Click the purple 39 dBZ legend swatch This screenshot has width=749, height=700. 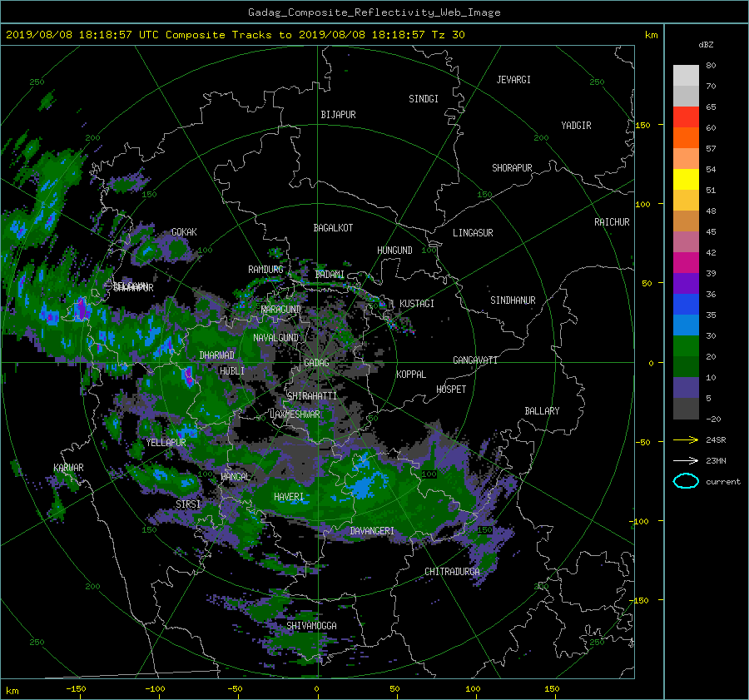pyautogui.click(x=686, y=283)
